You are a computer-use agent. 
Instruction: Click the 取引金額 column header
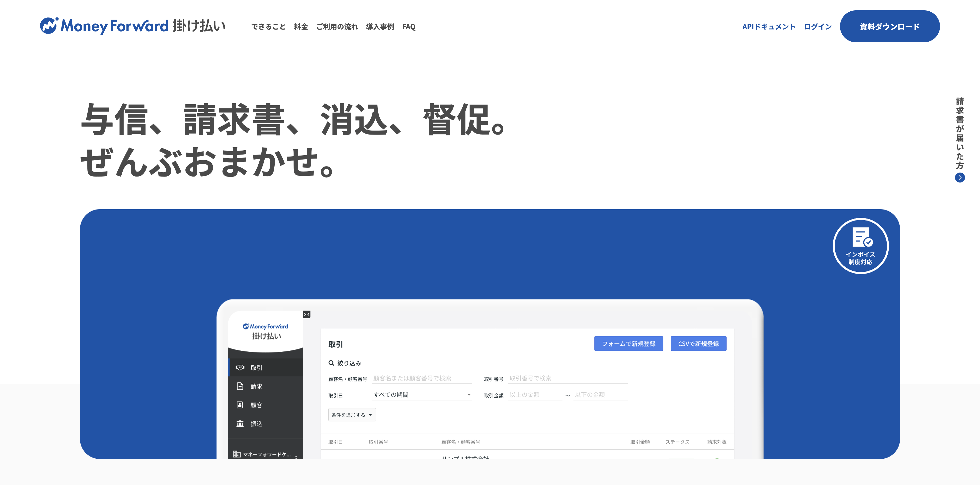(x=640, y=442)
